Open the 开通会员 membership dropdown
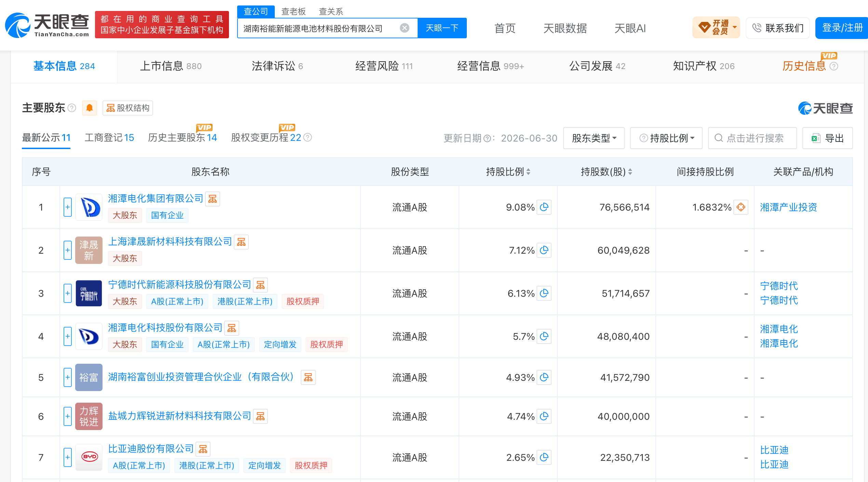Viewport: 868px width, 482px height. [x=716, y=28]
